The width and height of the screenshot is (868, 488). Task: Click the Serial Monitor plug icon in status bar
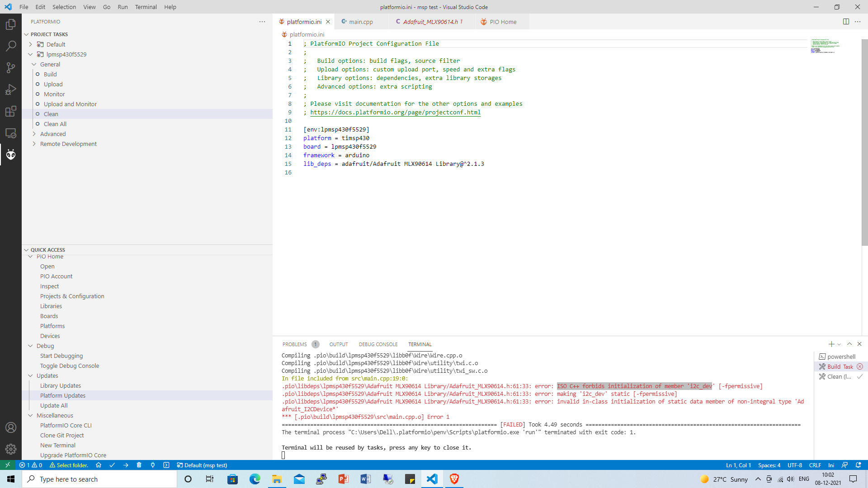coord(153,465)
